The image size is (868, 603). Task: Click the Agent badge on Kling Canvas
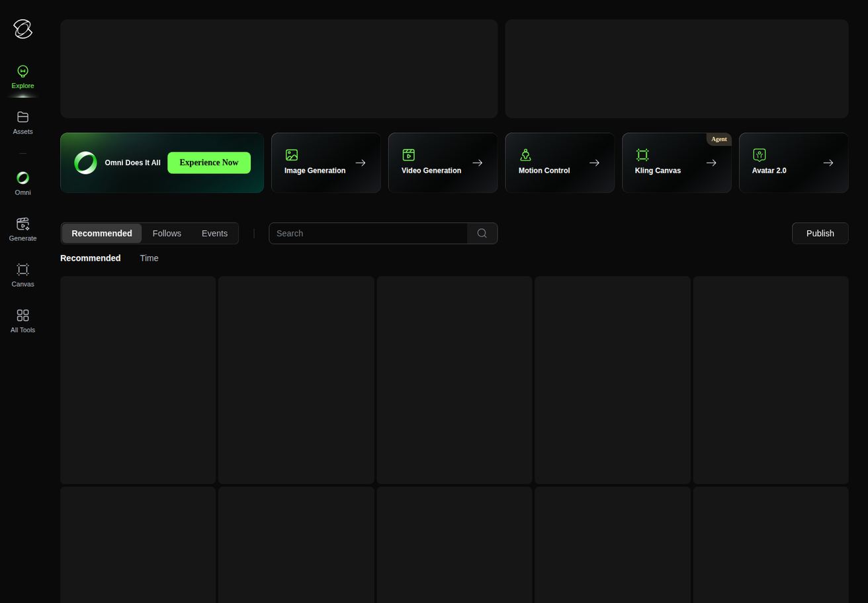click(719, 139)
